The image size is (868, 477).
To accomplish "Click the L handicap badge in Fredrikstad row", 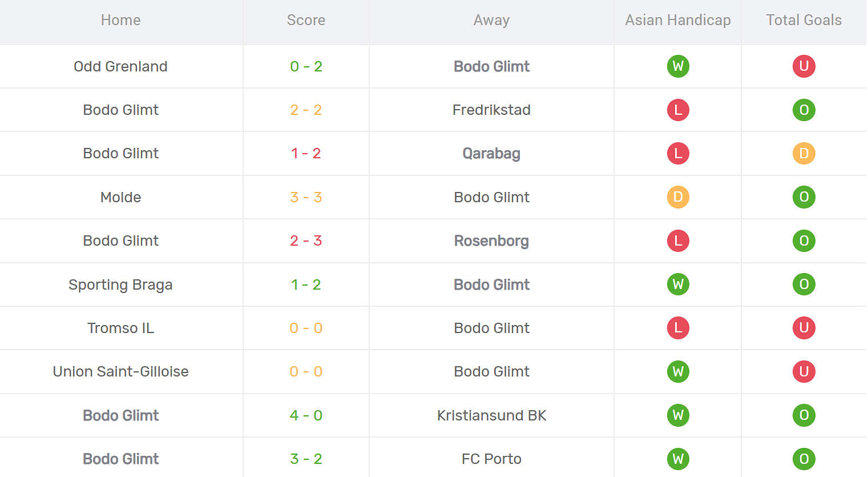I will coord(678,110).
